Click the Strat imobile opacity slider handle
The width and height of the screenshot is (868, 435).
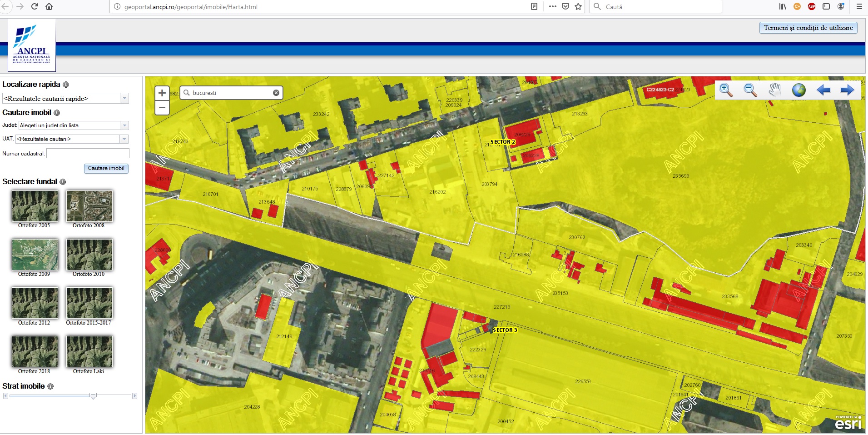[93, 396]
